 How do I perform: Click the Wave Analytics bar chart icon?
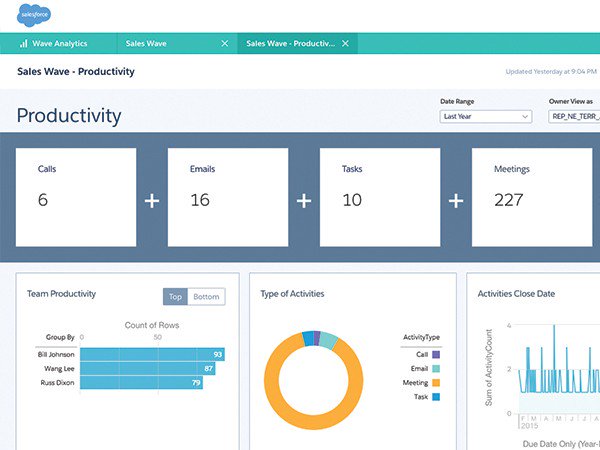pyautogui.click(x=23, y=43)
